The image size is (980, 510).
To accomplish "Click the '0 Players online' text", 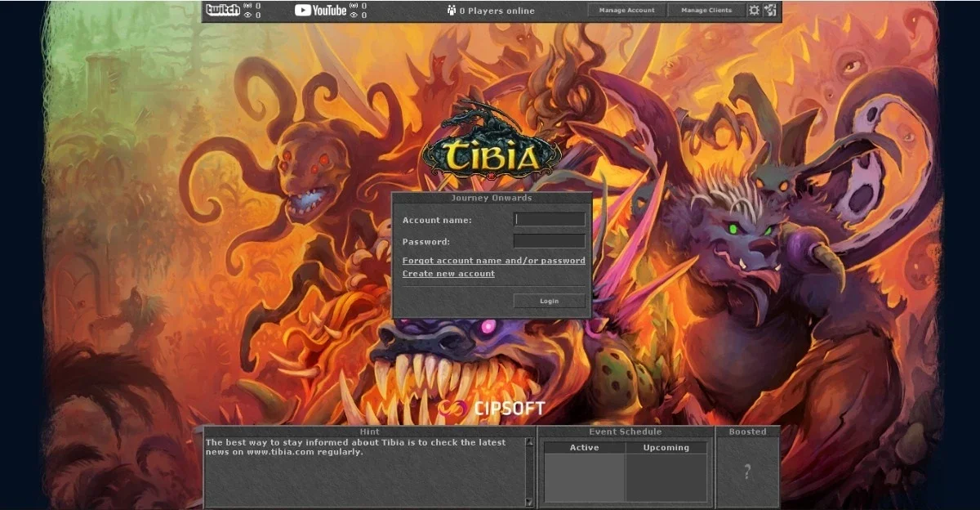I will click(497, 11).
